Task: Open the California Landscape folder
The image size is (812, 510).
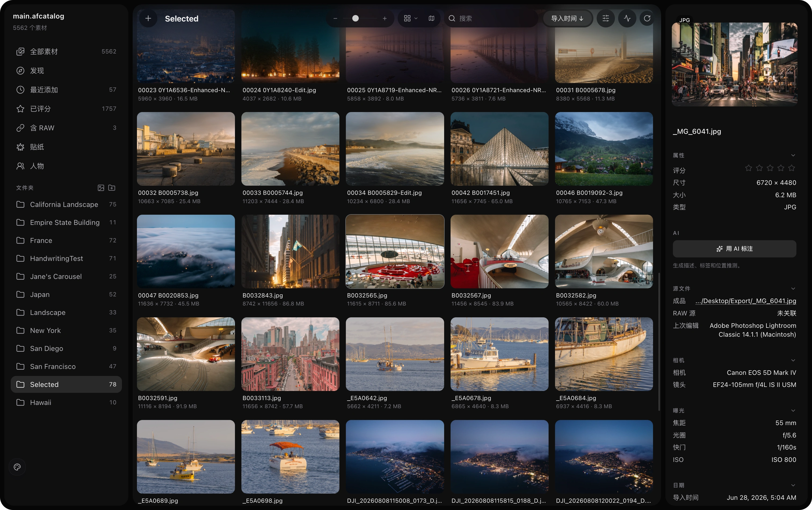Action: 66,204
